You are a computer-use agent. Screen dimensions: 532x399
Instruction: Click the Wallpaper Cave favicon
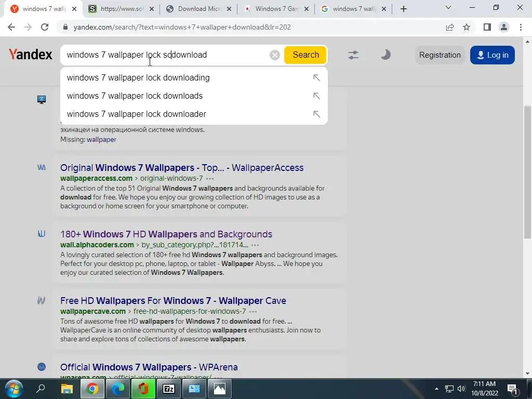[x=42, y=300]
